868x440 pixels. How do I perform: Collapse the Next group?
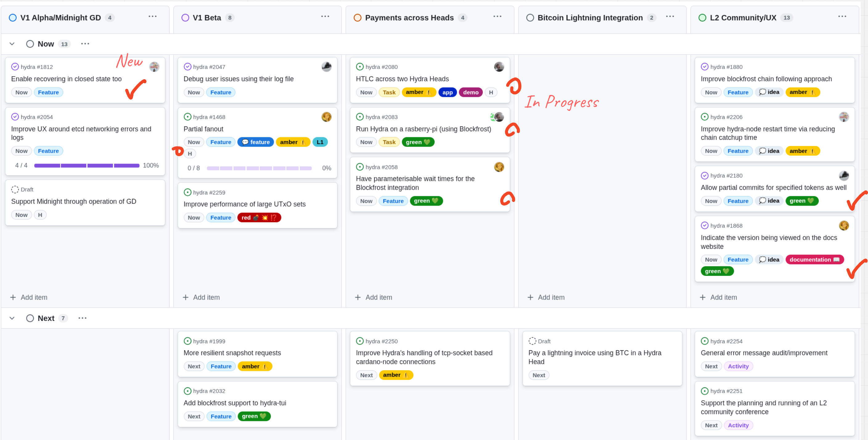(12, 318)
